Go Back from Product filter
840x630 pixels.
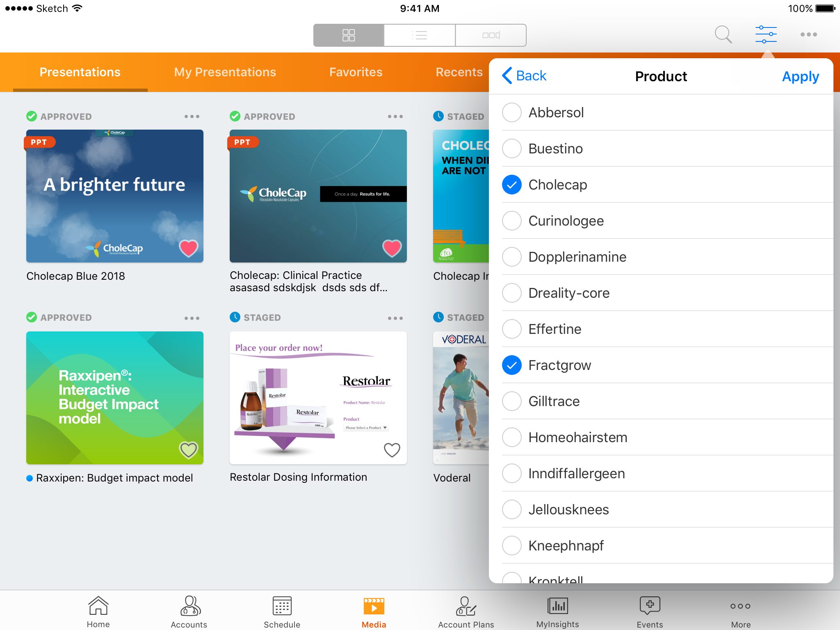click(x=524, y=76)
